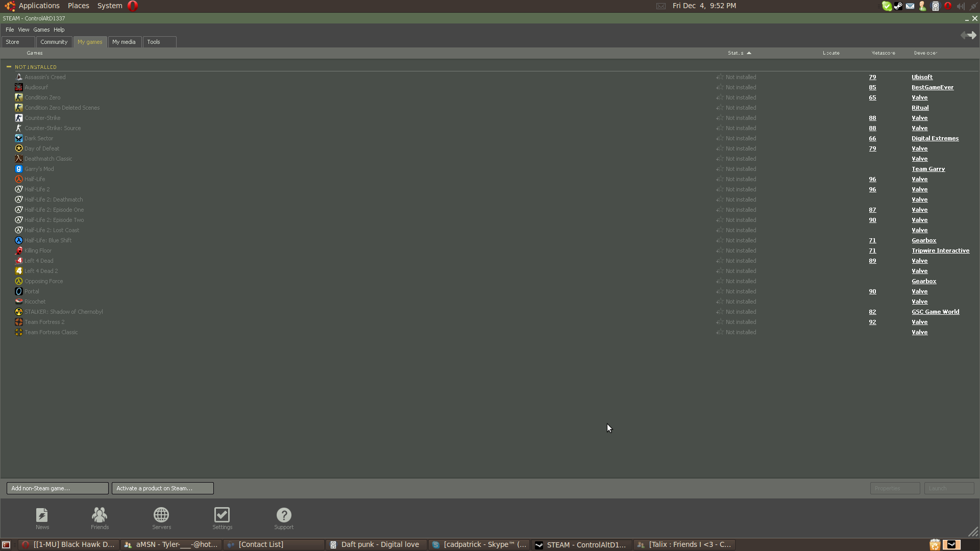Switch to the My media tab
The image size is (980, 551).
[124, 42]
